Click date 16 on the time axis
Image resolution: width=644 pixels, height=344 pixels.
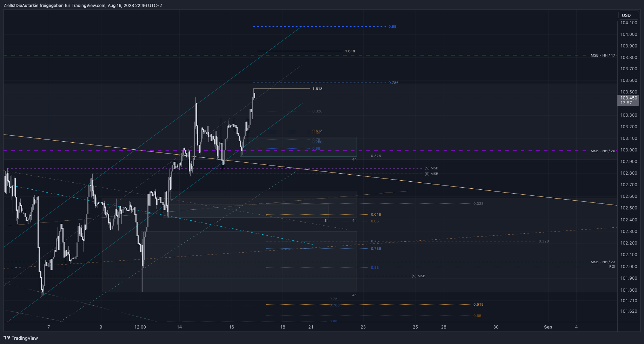pos(232,327)
